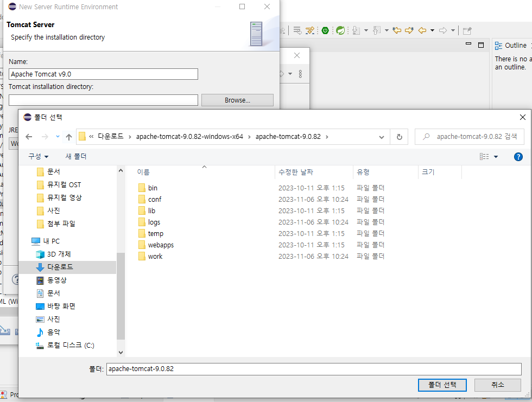The height and width of the screenshot is (402, 532).
Task: Click Eclipse Previous Annotation toolbar icon
Action: pos(377,30)
